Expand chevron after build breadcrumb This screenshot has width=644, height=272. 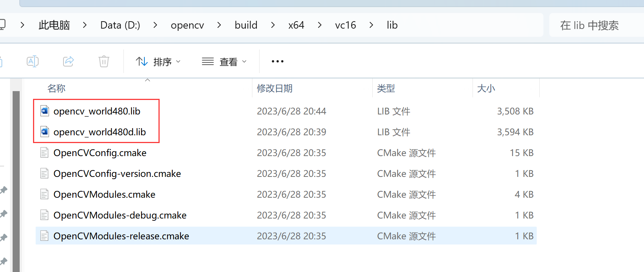273,25
